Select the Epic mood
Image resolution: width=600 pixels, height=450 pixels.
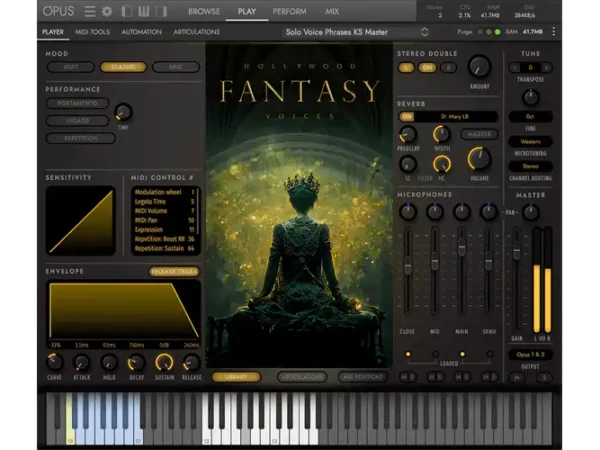coord(176,67)
